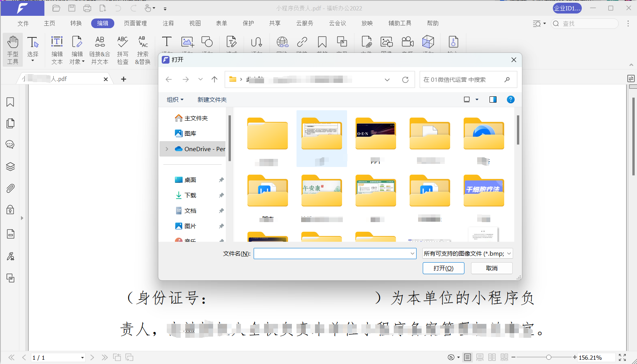Expand the address bar path history dropdown
This screenshot has width=637, height=364.
(387, 80)
